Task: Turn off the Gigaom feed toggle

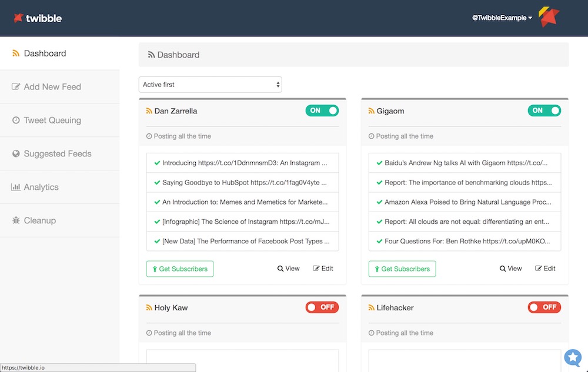Action: coord(544,110)
